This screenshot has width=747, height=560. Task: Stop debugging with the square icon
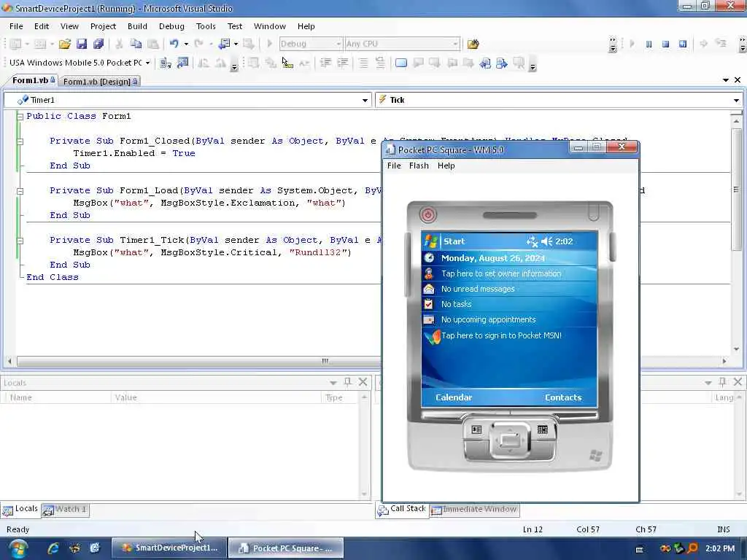click(665, 44)
